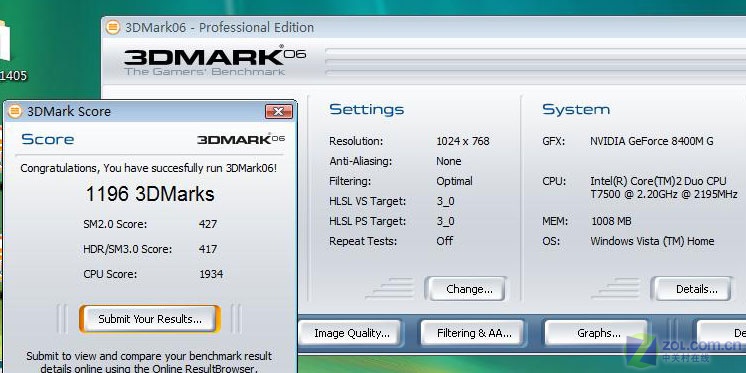746x373 pixels.
Task: Click Submit Your Results button
Action: click(150, 319)
